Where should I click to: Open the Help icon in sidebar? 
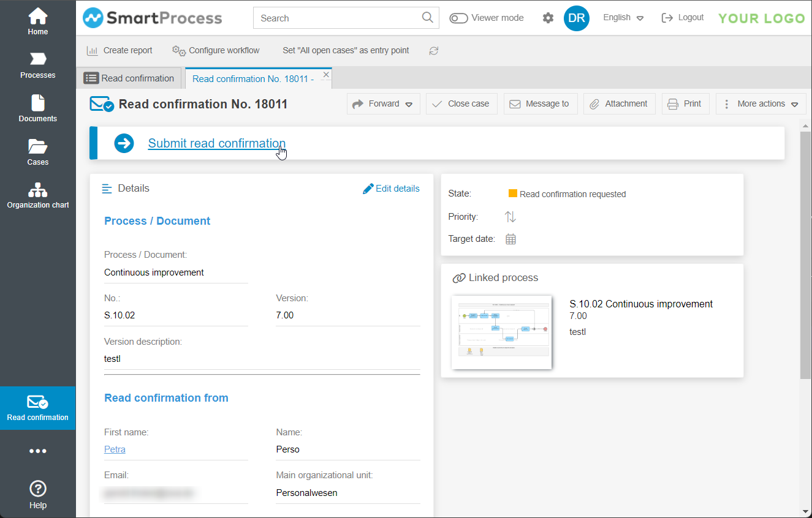(x=37, y=495)
